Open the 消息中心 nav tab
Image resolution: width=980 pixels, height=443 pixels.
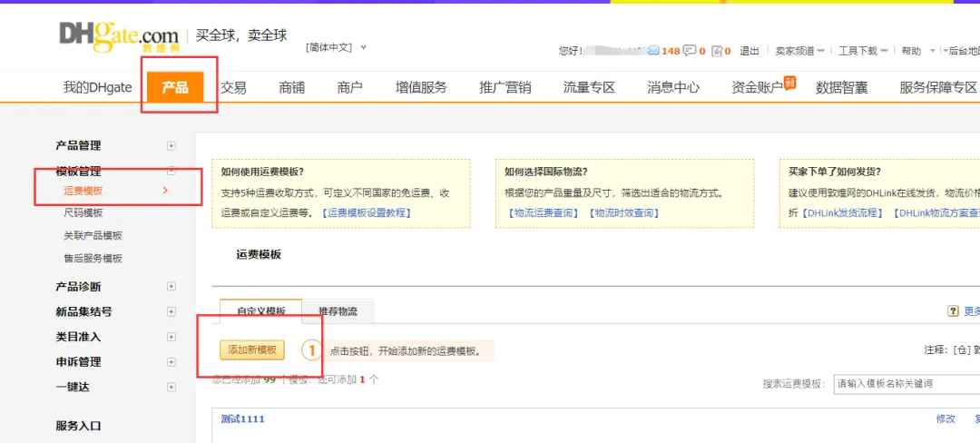click(x=673, y=87)
